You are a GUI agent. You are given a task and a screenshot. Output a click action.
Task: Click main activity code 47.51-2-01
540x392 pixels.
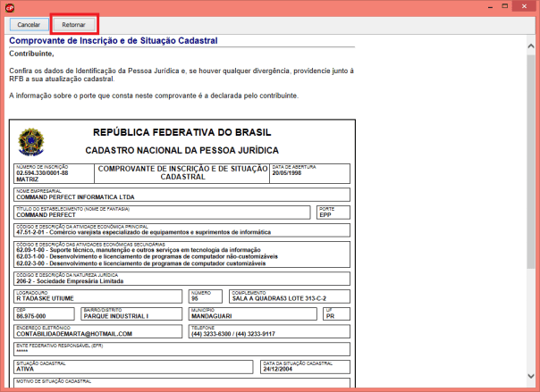[x=30, y=232]
